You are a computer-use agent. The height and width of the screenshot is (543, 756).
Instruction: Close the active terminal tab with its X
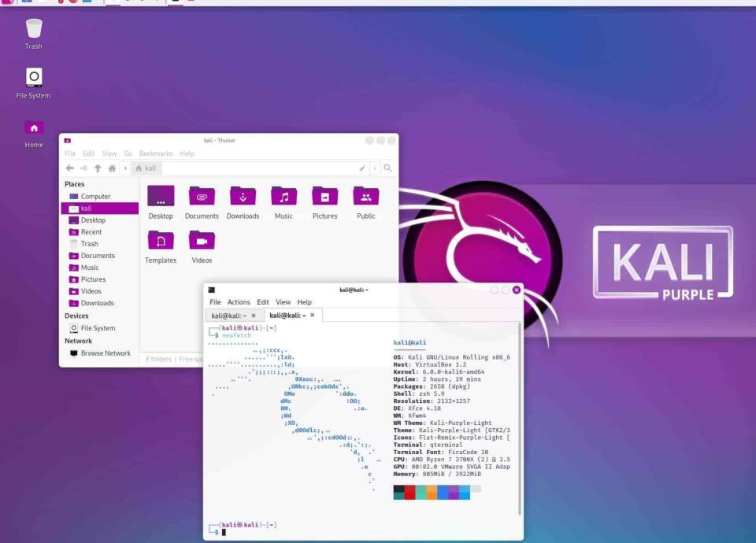[313, 315]
